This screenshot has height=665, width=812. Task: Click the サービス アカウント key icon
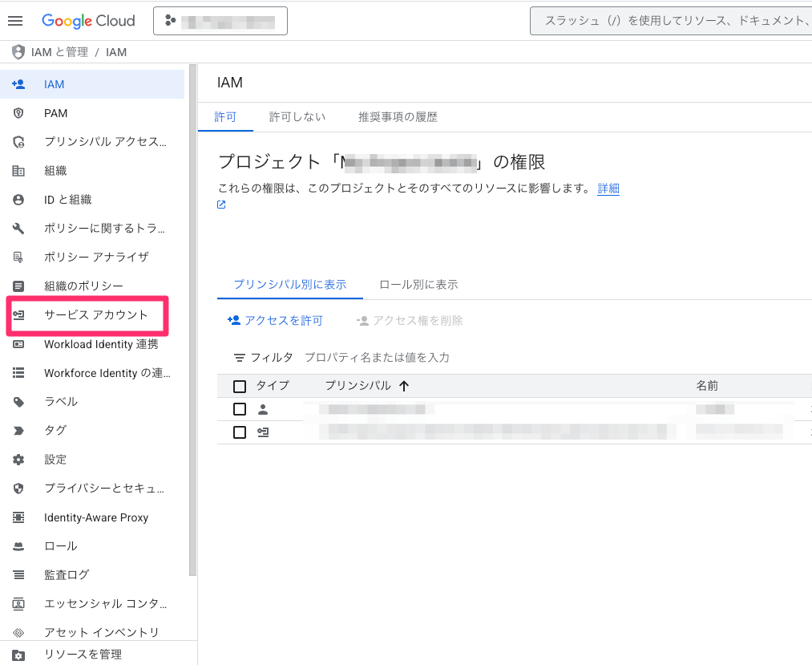[18, 314]
